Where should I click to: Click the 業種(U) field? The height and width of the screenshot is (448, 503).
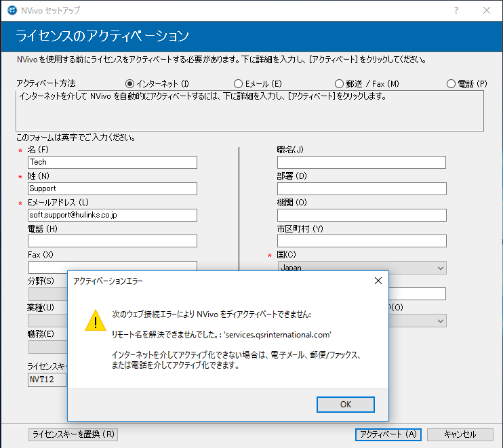[x=48, y=321]
